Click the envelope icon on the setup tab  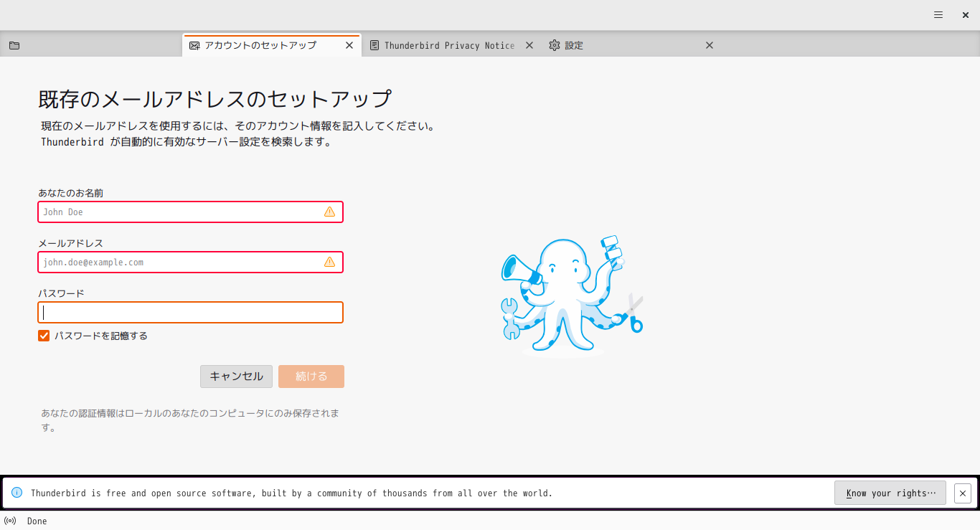tap(194, 44)
